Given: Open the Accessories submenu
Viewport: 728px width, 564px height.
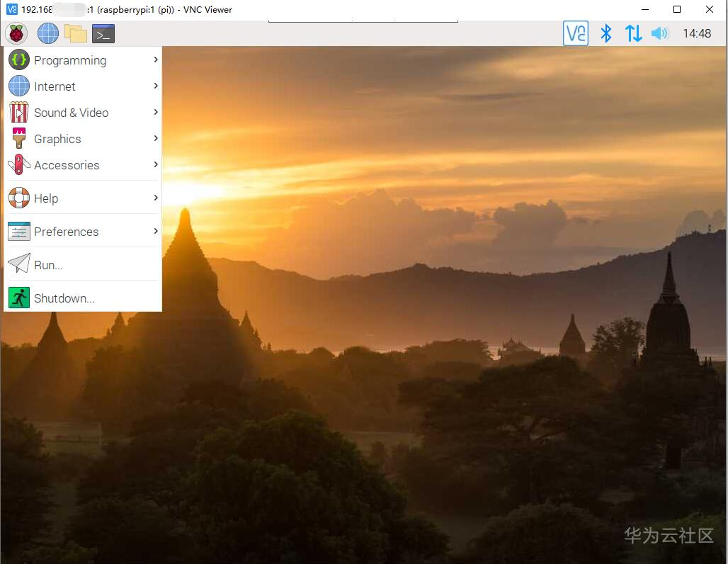Looking at the screenshot, I should (83, 164).
